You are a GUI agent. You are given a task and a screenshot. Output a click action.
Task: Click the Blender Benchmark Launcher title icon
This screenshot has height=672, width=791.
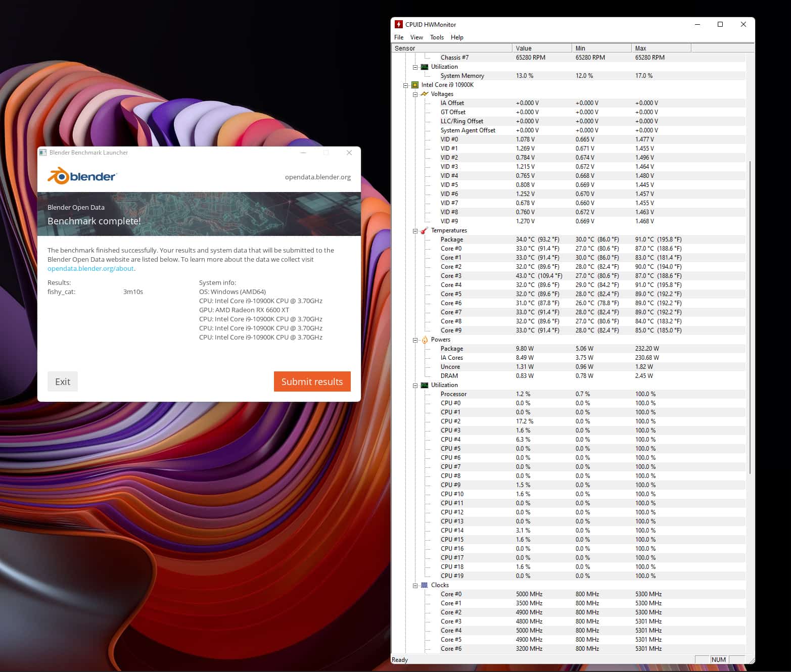43,153
